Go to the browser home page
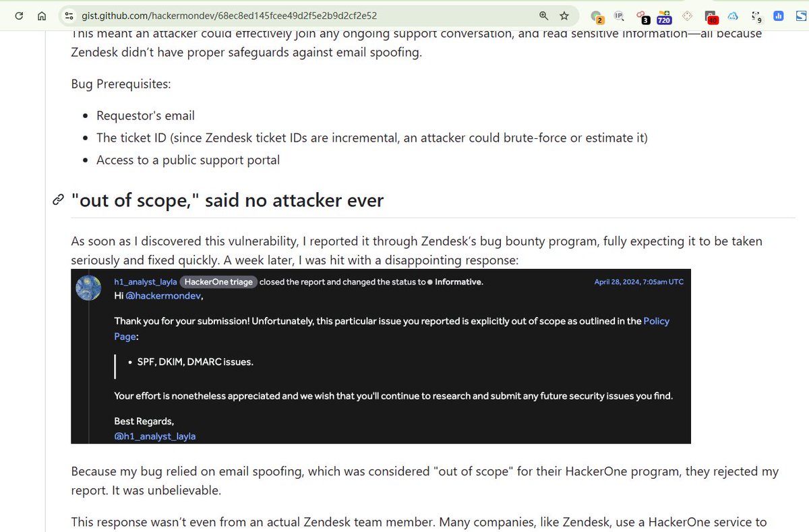 pos(41,15)
